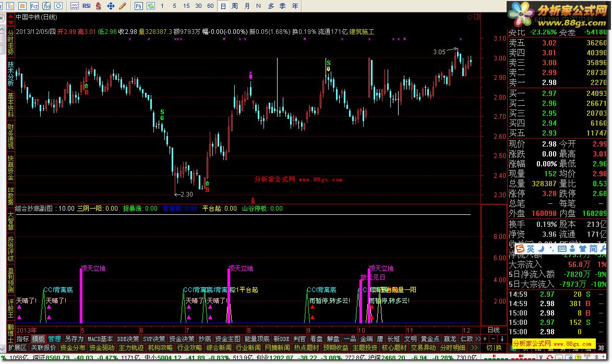The width and height of the screenshot is (612, 364).
Task: Select the 季 quarterly period
Action: coord(283,6)
